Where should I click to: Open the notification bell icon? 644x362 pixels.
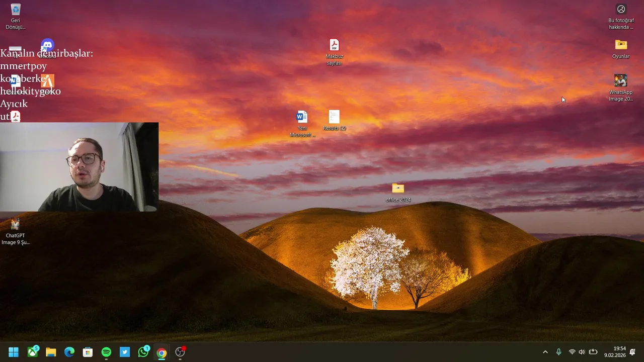633,352
